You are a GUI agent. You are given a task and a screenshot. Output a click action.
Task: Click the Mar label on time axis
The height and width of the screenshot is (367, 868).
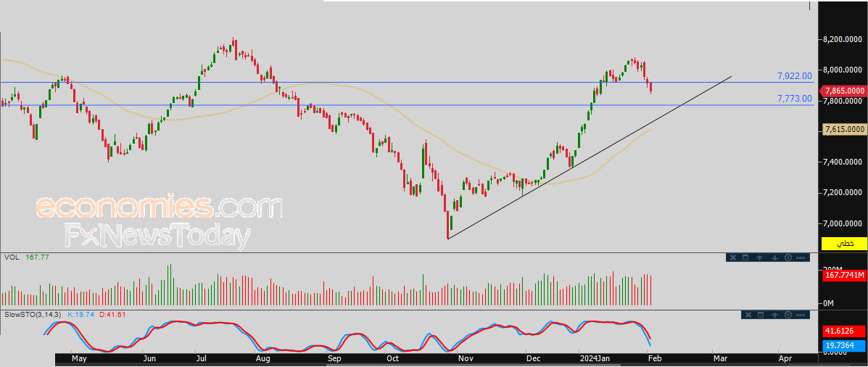tap(719, 359)
